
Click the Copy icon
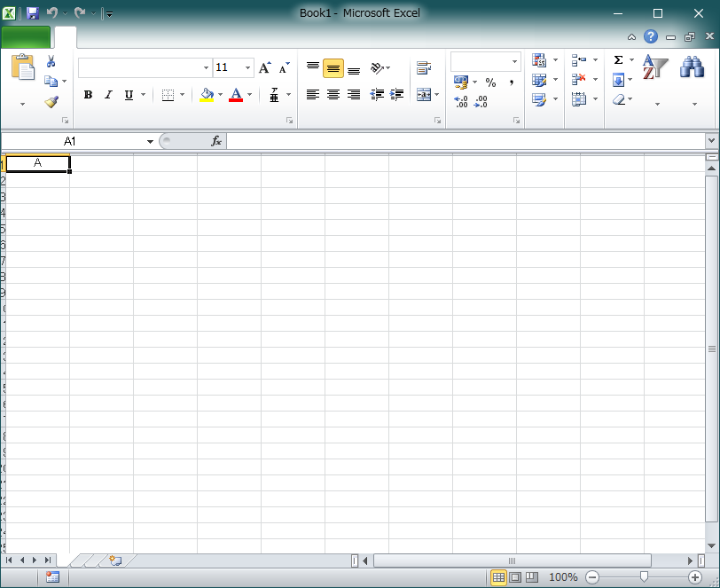coord(51,82)
